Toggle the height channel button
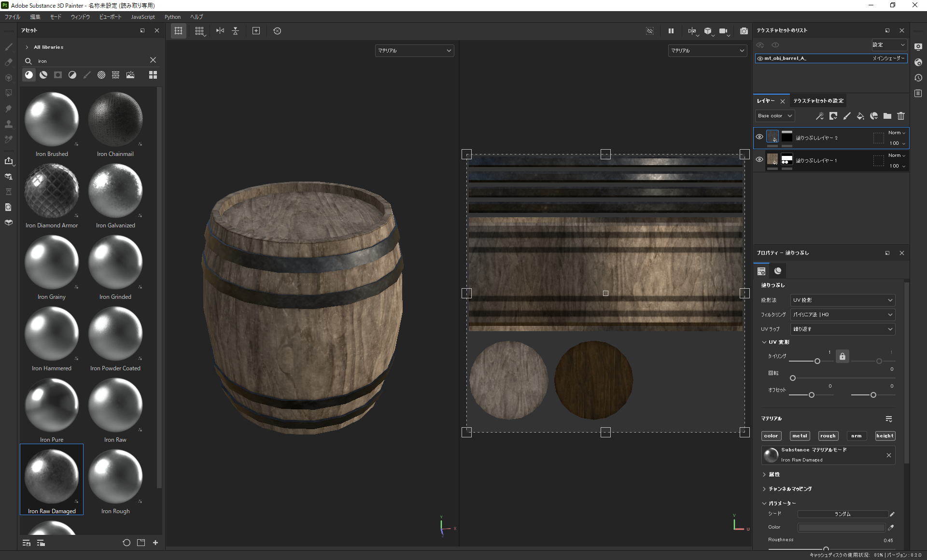 click(885, 436)
